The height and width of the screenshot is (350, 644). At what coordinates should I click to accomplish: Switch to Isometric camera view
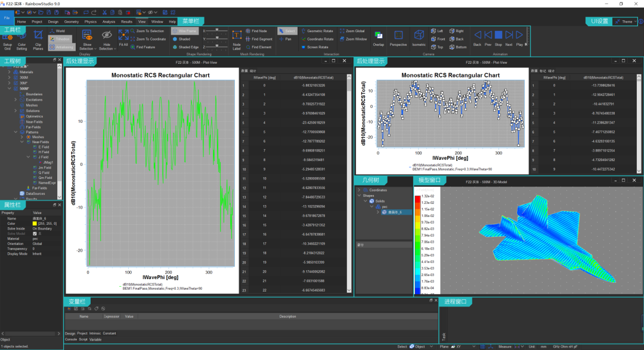[x=419, y=39]
